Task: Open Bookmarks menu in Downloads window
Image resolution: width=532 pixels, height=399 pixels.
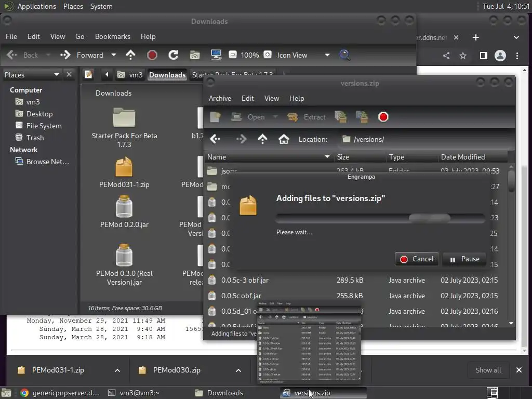Action: coord(113,37)
